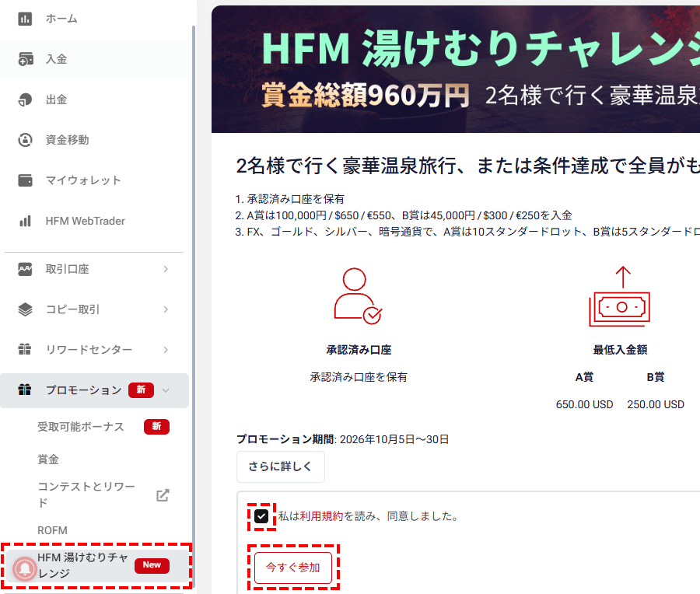Click the HFM WebTrader bars icon
This screenshot has height=594, width=700.
[x=25, y=221]
